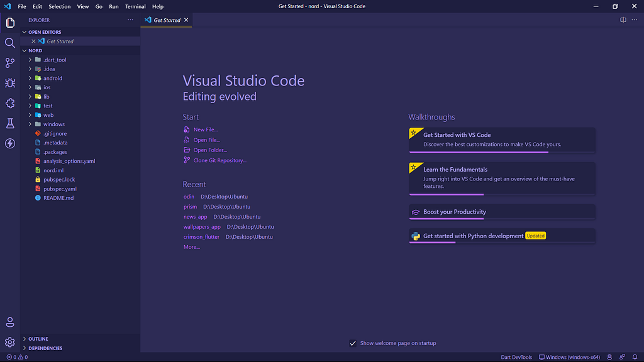Open recent project wallpapers_app

click(x=202, y=226)
